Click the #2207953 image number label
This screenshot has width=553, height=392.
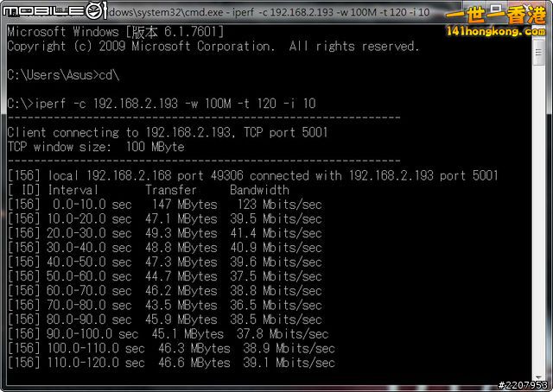click(523, 385)
